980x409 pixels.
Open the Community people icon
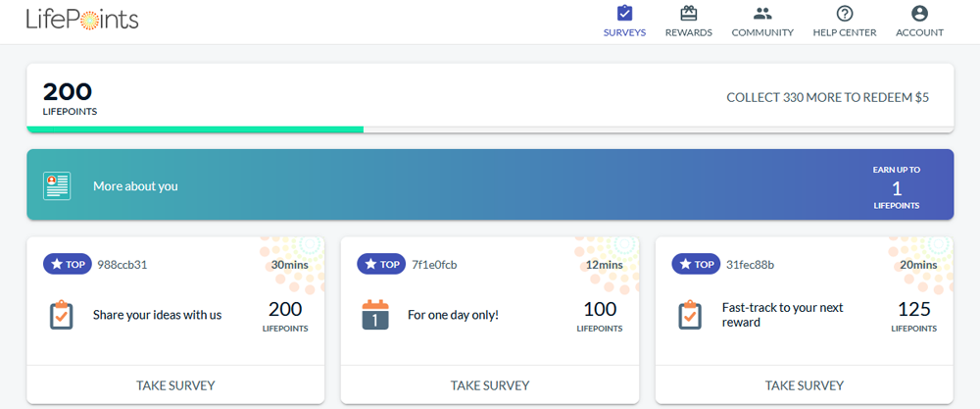(762, 13)
